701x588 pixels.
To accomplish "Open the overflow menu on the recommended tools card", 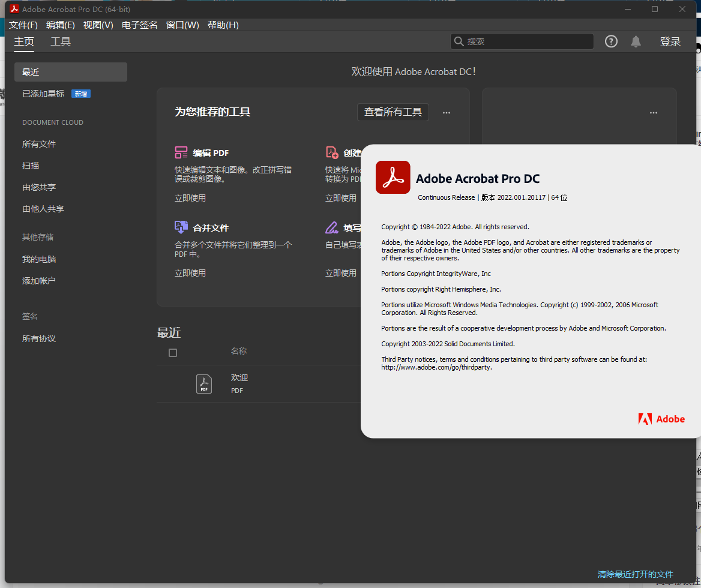I will 446,112.
